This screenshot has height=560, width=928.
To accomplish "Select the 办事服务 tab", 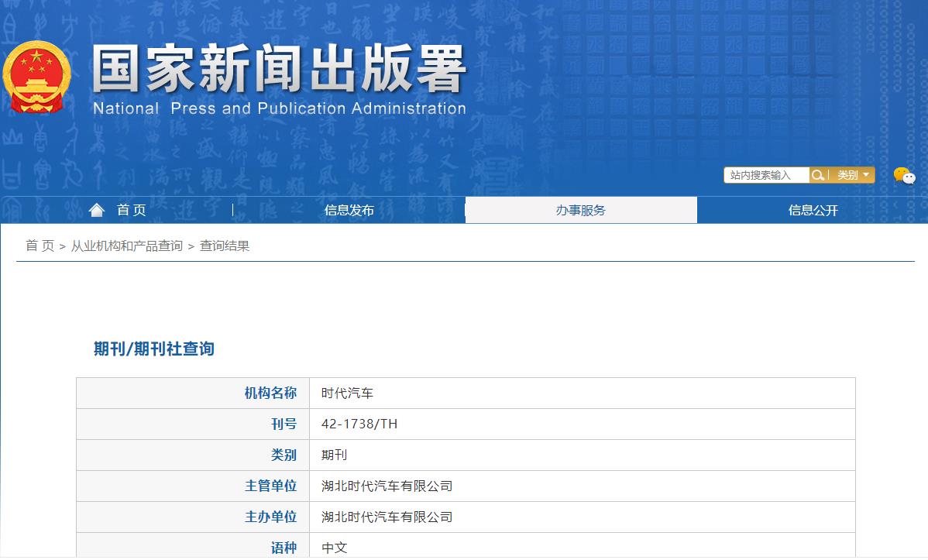I will (x=580, y=209).
